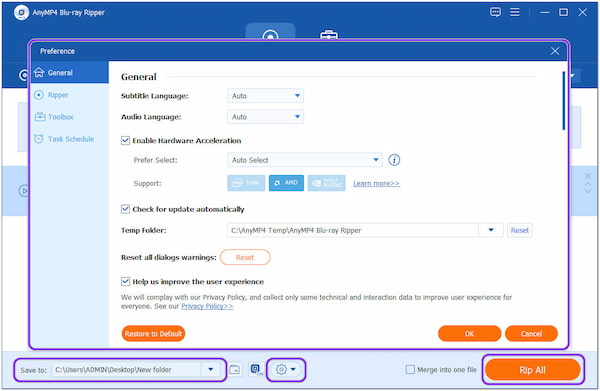This screenshot has height=391, width=600.
Task: Expand the Prefer Select Auto Select dropdown
Action: tap(305, 160)
